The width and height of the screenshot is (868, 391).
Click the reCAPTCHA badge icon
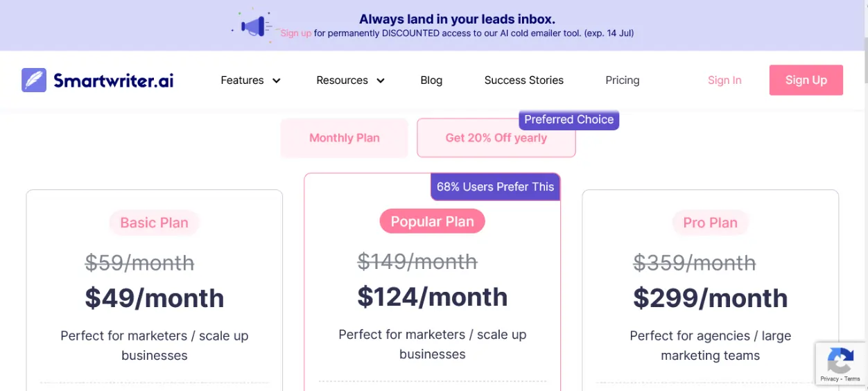[x=840, y=360]
